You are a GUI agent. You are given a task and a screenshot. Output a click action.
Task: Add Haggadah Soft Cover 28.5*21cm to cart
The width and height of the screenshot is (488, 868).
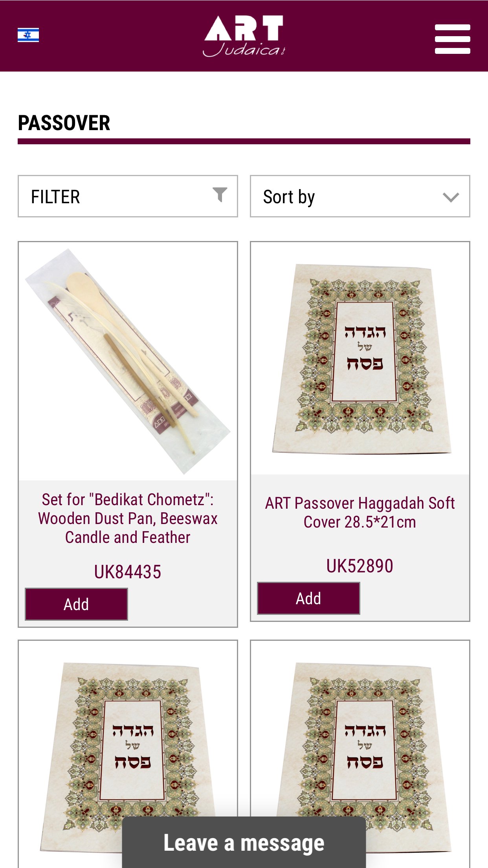[308, 598]
